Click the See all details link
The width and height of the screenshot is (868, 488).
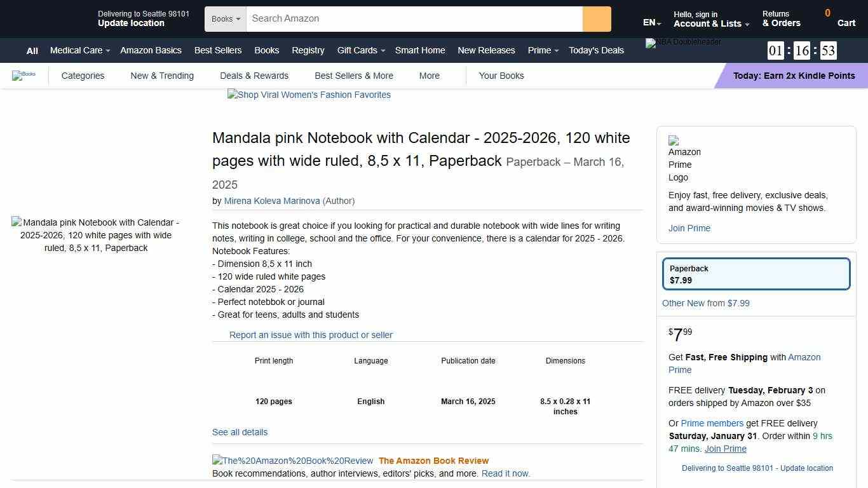click(x=240, y=432)
